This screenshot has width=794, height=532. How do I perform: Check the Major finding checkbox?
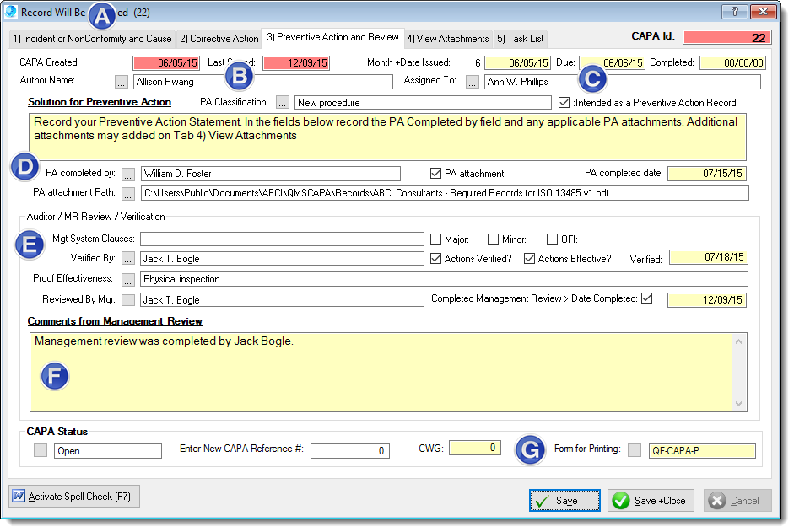coord(436,239)
